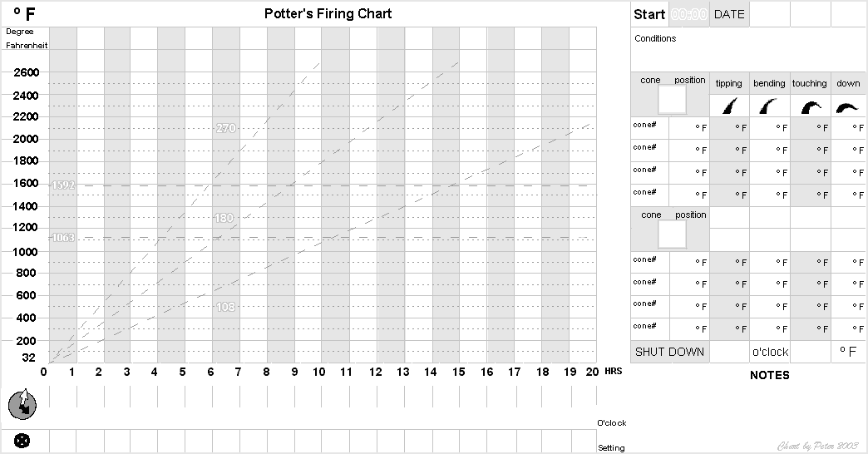Click the upper cone position box
The width and height of the screenshot is (868, 454).
[x=672, y=101]
